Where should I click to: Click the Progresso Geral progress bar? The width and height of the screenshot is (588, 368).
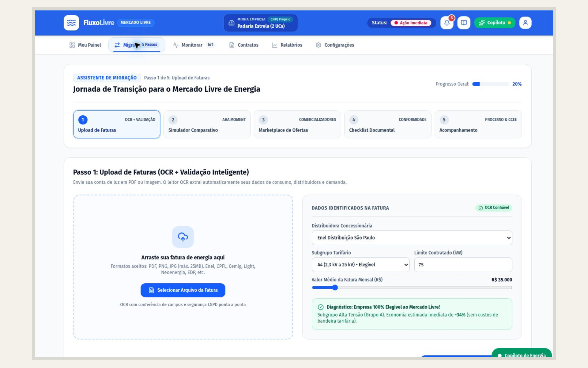pos(490,84)
